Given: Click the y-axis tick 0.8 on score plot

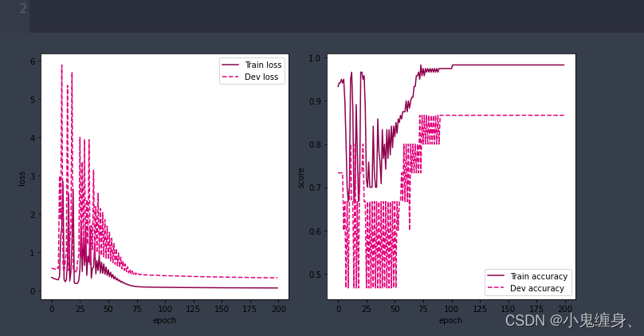Looking at the screenshot, I should click(x=315, y=144).
